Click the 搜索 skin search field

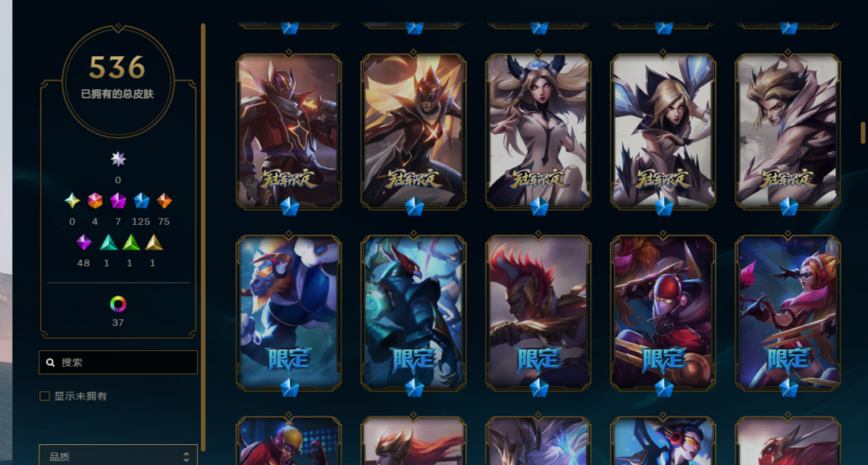118,362
